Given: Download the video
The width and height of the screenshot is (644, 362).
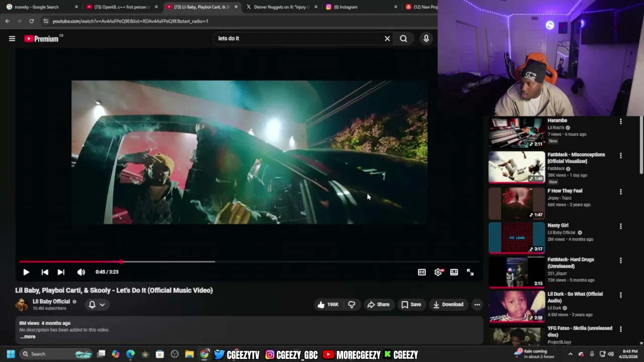Looking at the screenshot, I should tap(448, 305).
